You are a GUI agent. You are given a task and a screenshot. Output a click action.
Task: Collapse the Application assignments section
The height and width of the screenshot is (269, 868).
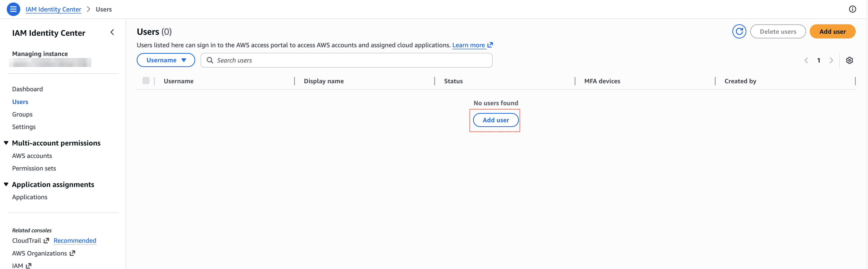click(x=6, y=184)
